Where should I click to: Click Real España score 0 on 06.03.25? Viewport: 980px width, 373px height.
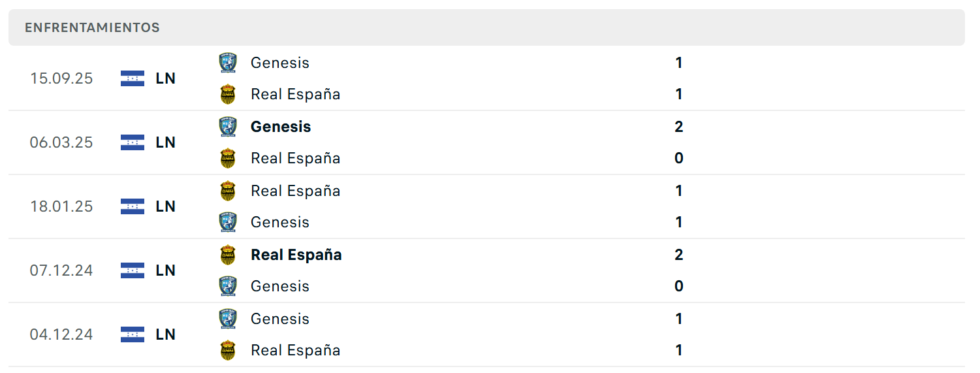(679, 158)
